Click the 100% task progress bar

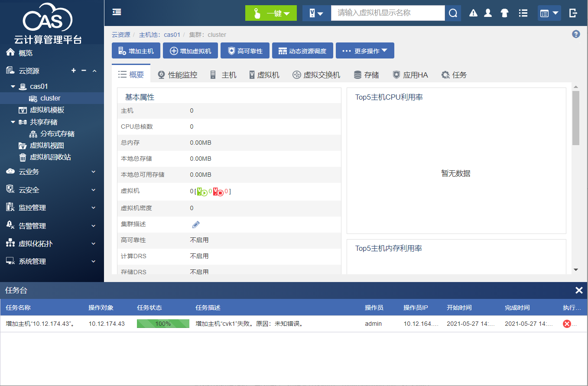163,324
